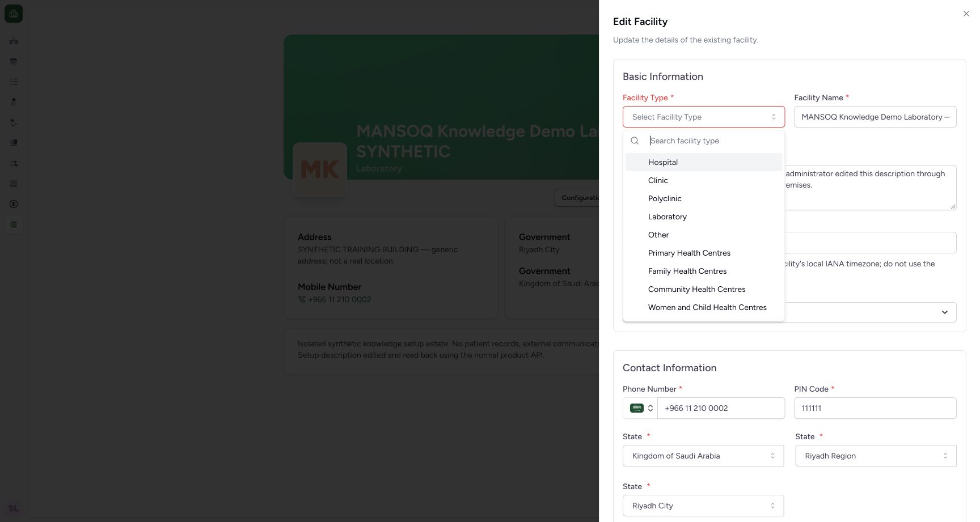Open the dollar billing icon in sidebar
The width and height of the screenshot is (980, 522).
click(x=14, y=204)
